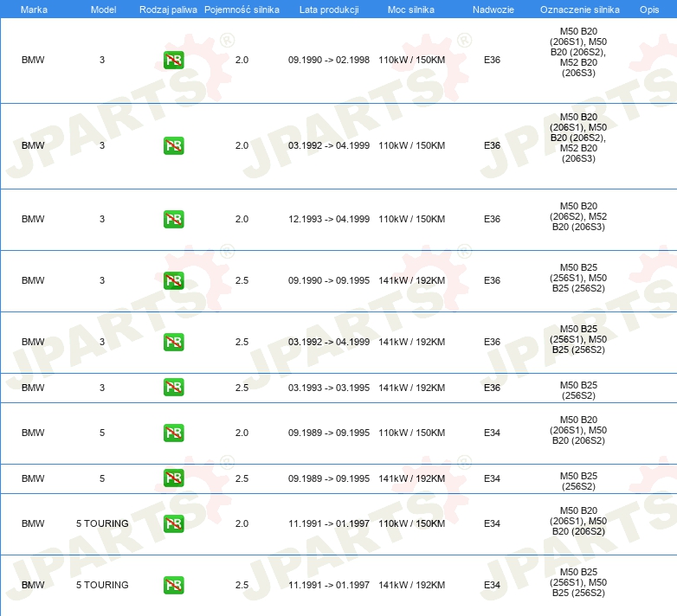Click the fuel icon in the 03.1993 -> 03.1995 row

click(173, 388)
